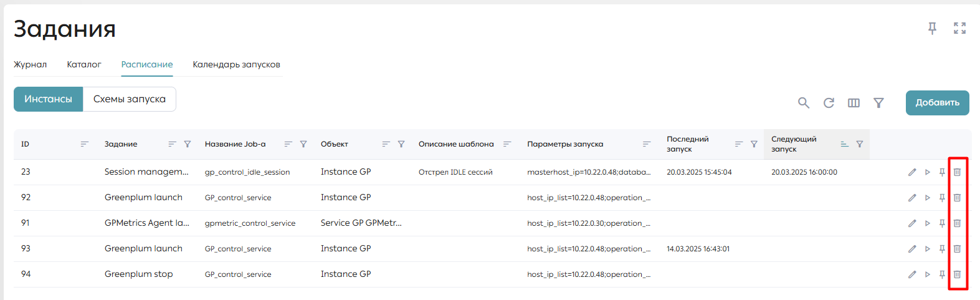The width and height of the screenshot is (980, 300).
Task: Sort by the ID column
Action: click(x=84, y=144)
